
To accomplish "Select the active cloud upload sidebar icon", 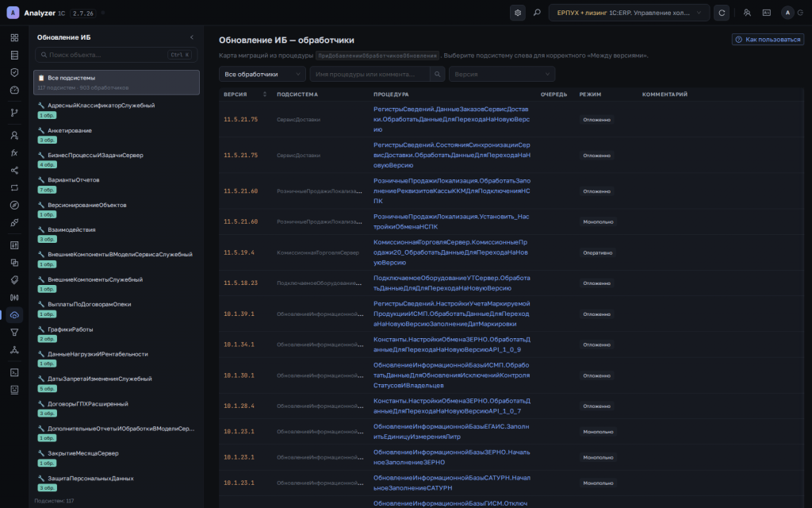I will point(14,315).
